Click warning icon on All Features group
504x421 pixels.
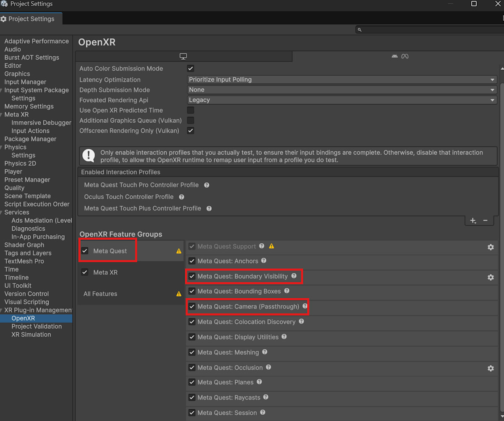point(179,294)
